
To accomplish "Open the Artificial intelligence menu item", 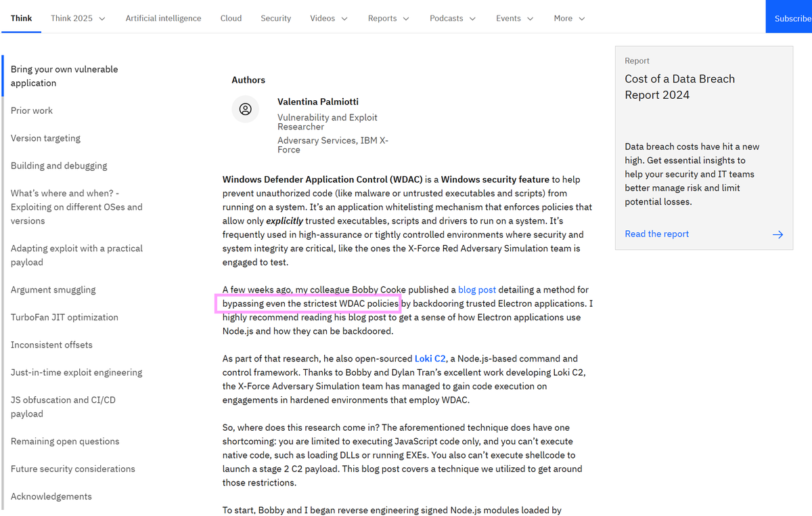I will click(163, 18).
